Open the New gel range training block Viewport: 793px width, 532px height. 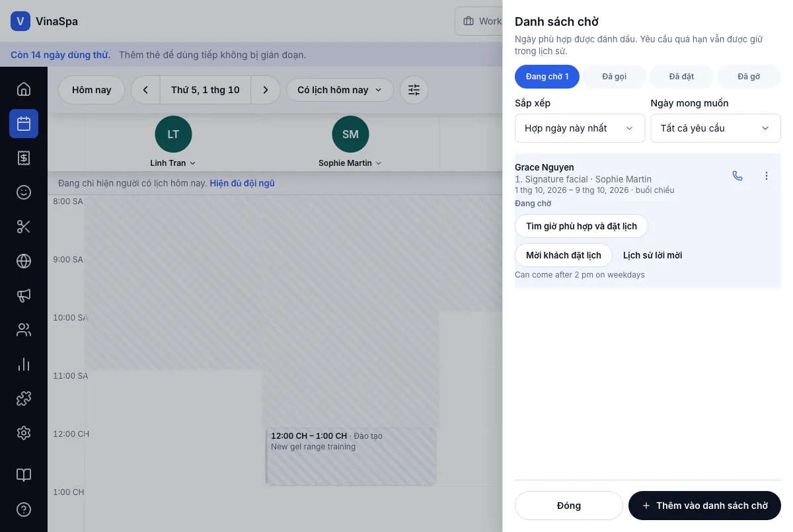click(x=351, y=457)
